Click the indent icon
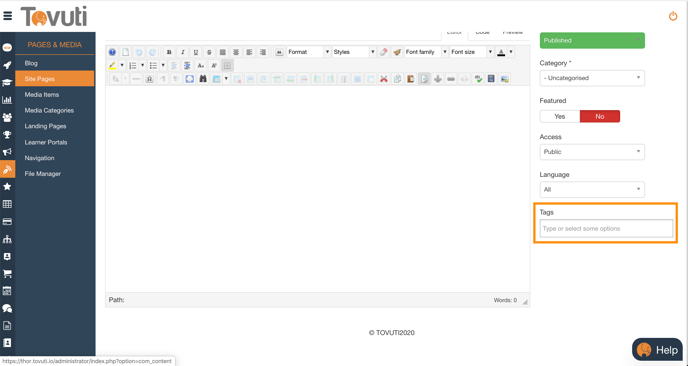Screen dimensions: 688x366 (187, 65)
